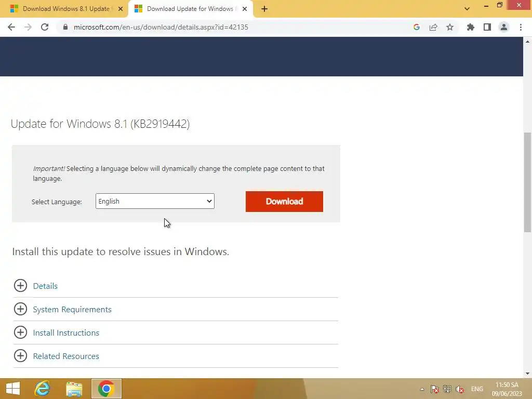The height and width of the screenshot is (399, 532).
Task: Restore down the Chrome window
Action: pyautogui.click(x=500, y=5)
